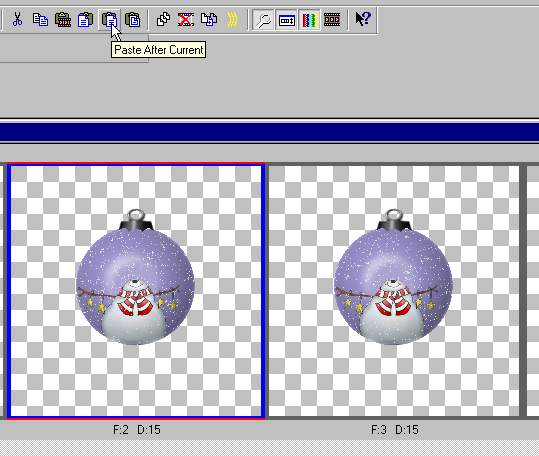Select the frame 3 ornament thumbnail
The width and height of the screenshot is (539, 456).
[x=394, y=291]
